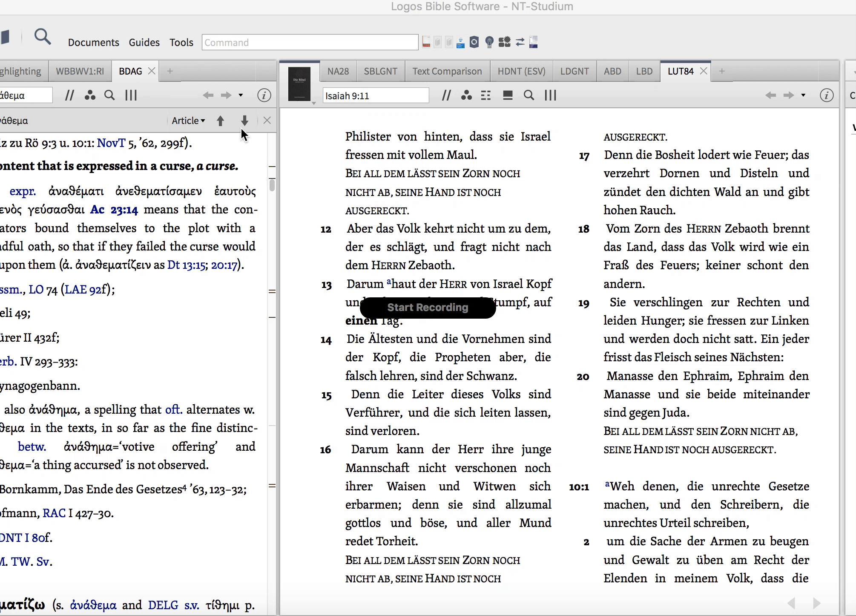This screenshot has height=616, width=856.
Task: Open visual filters in BDAG panel
Action: pos(90,95)
